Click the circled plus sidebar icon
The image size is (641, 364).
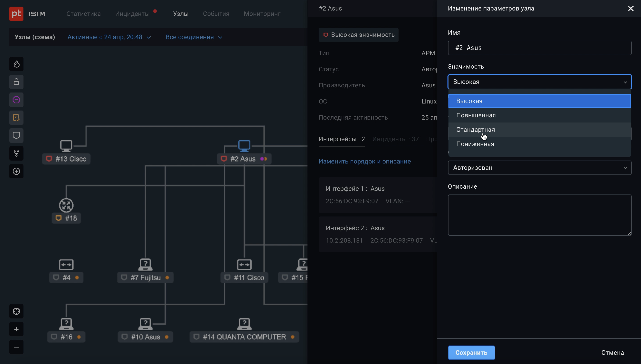(16, 171)
